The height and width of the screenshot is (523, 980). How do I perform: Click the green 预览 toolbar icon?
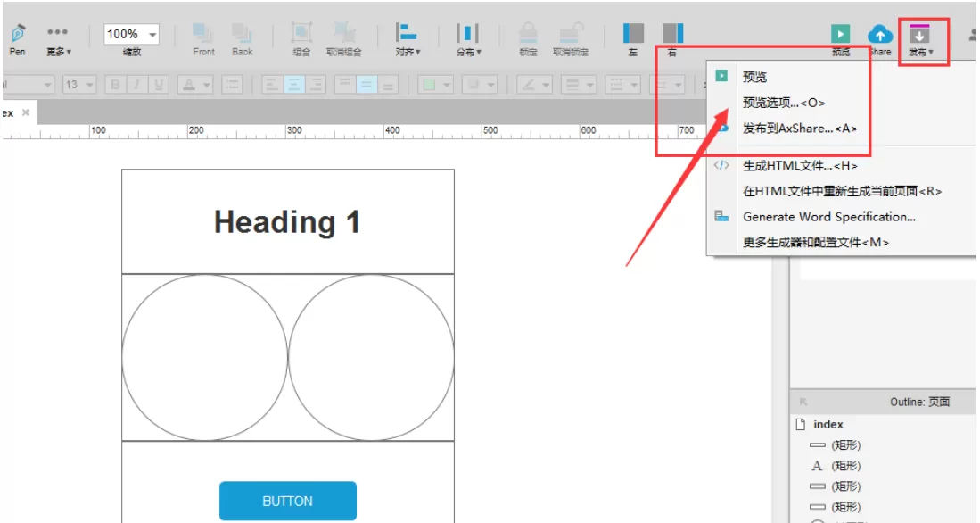840,34
